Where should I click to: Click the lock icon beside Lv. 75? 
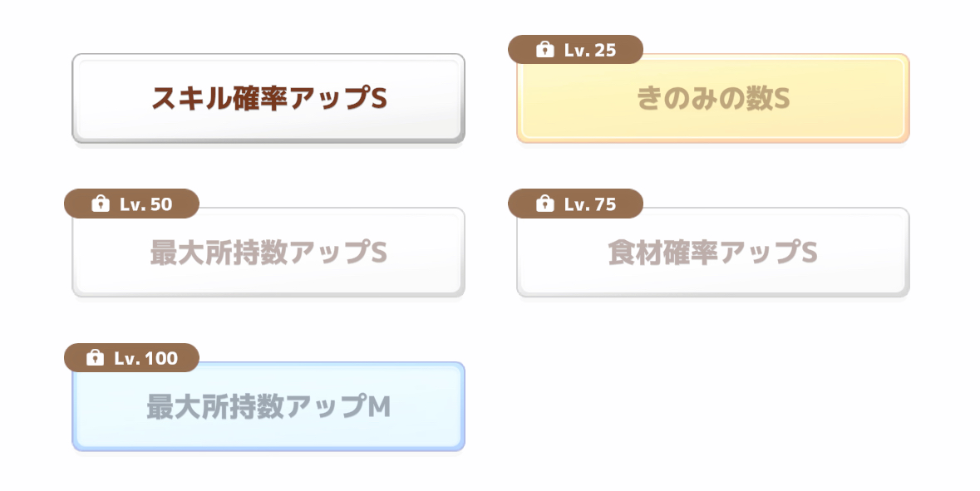(544, 204)
